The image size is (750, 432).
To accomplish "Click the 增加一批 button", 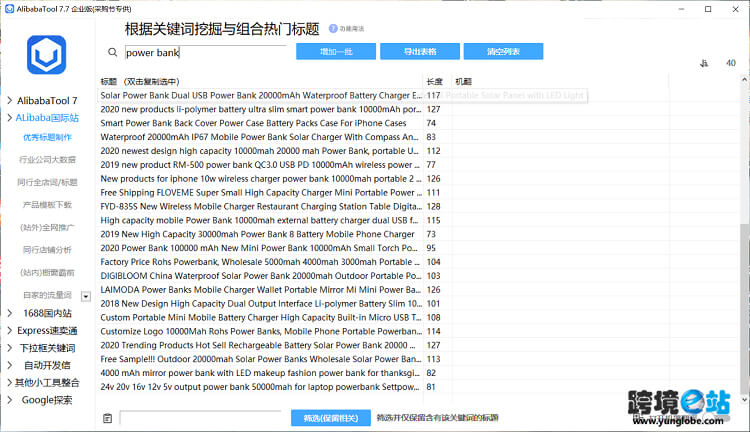I will point(336,52).
